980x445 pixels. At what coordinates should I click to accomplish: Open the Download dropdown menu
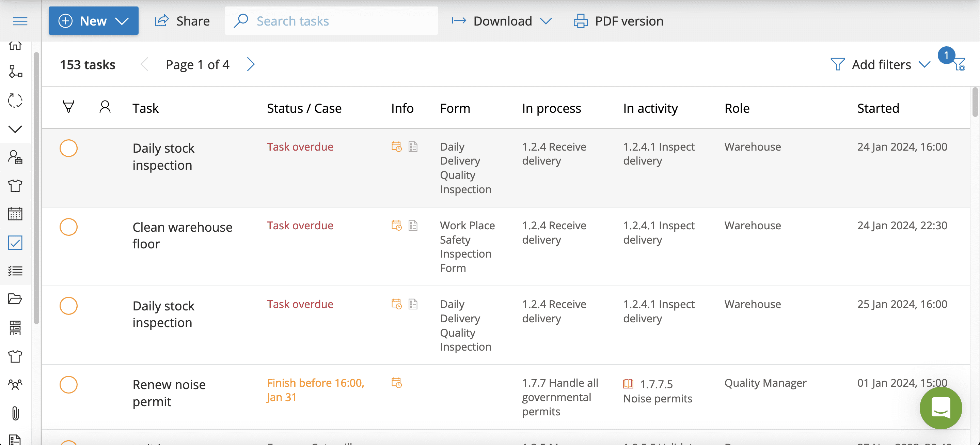(x=502, y=21)
